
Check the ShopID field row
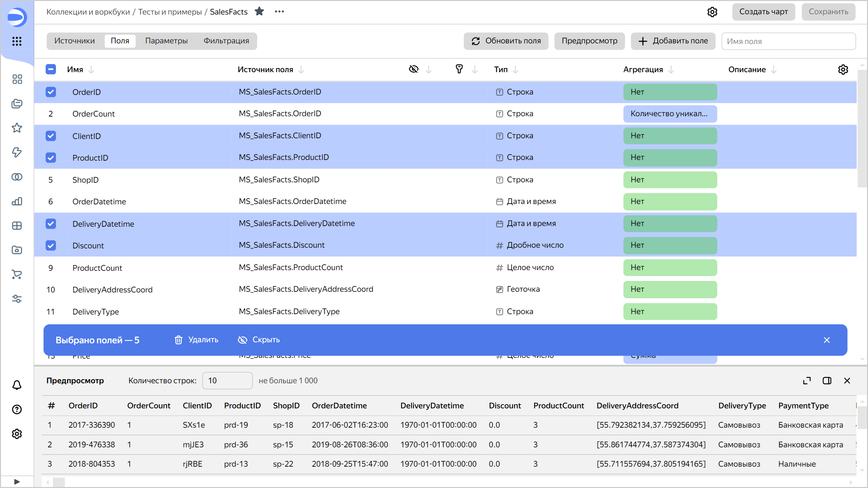click(x=51, y=180)
